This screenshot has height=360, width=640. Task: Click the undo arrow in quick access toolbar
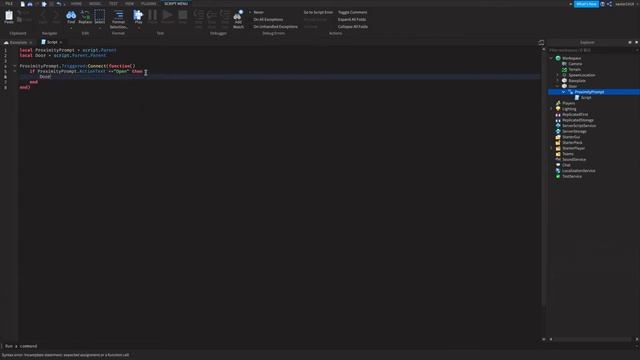point(58,4)
